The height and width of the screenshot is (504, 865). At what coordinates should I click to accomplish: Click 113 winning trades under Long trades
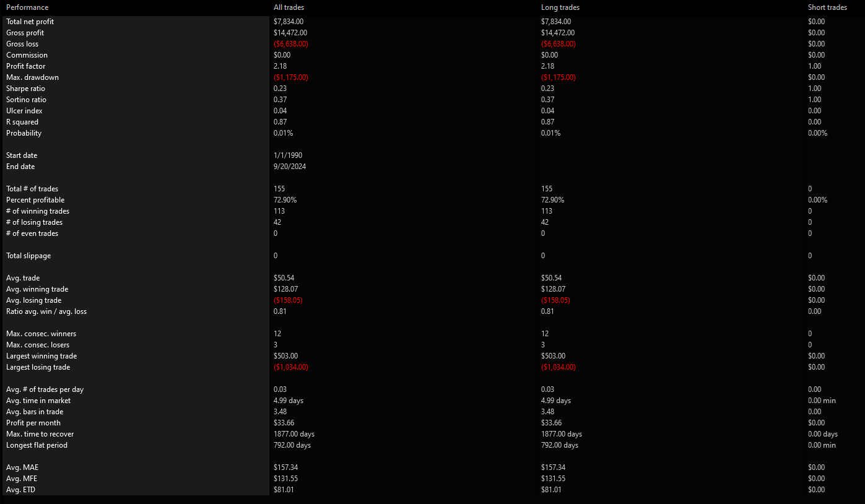coord(547,211)
